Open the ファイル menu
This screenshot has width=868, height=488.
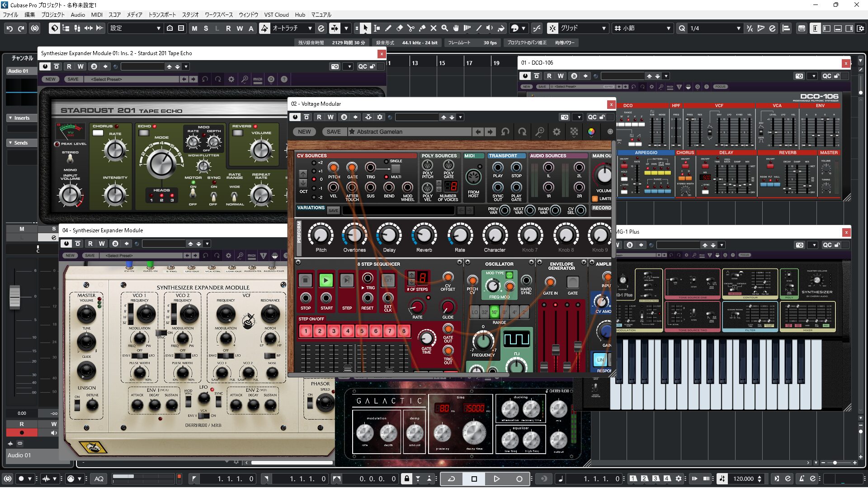coord(10,14)
